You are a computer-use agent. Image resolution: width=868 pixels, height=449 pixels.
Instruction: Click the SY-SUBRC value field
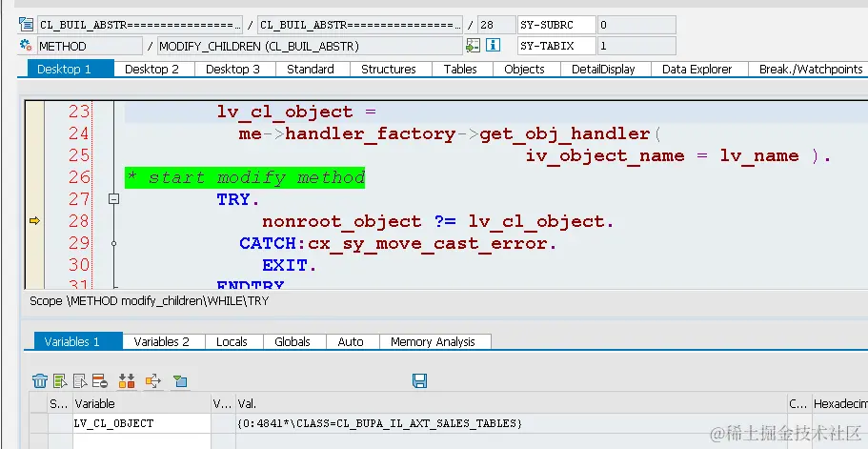pos(636,25)
